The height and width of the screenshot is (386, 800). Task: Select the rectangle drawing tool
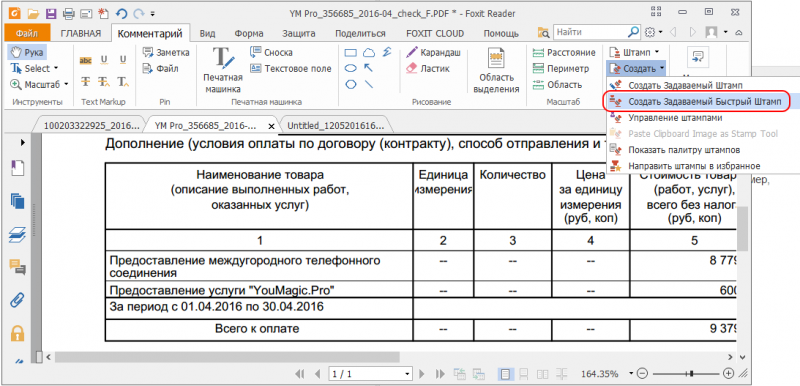pyautogui.click(x=351, y=53)
